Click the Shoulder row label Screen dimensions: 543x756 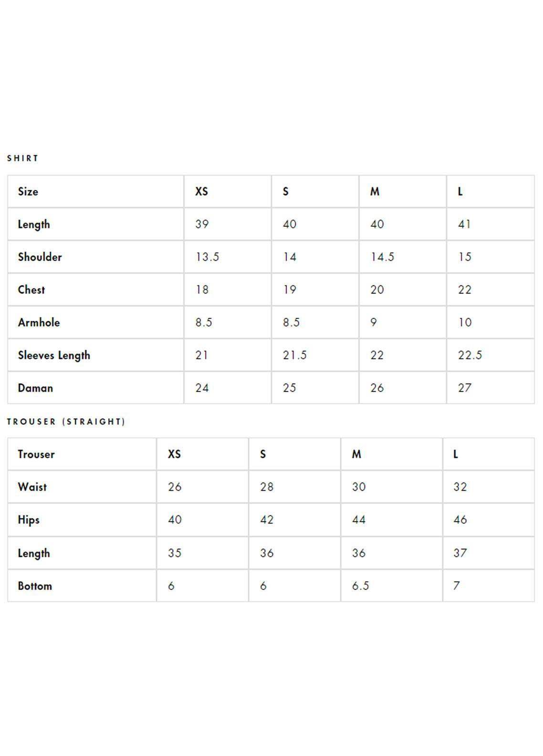point(40,257)
